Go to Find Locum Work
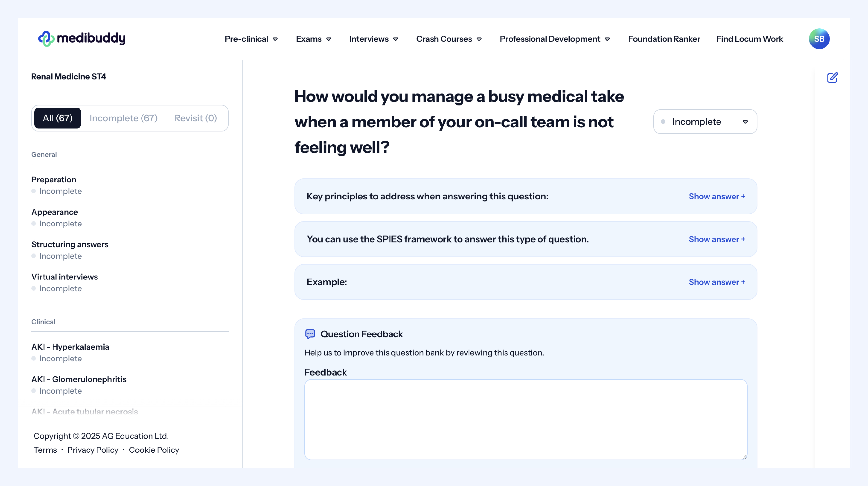Image resolution: width=868 pixels, height=486 pixels. pos(749,39)
